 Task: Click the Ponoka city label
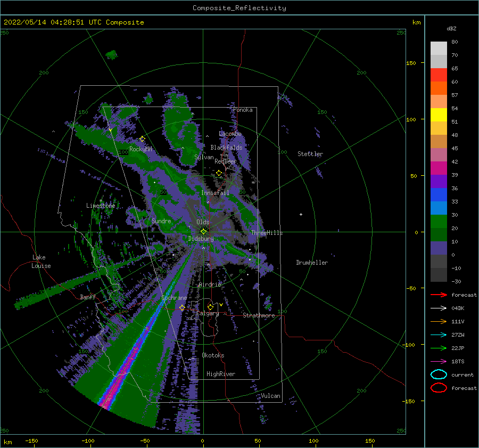(243, 110)
